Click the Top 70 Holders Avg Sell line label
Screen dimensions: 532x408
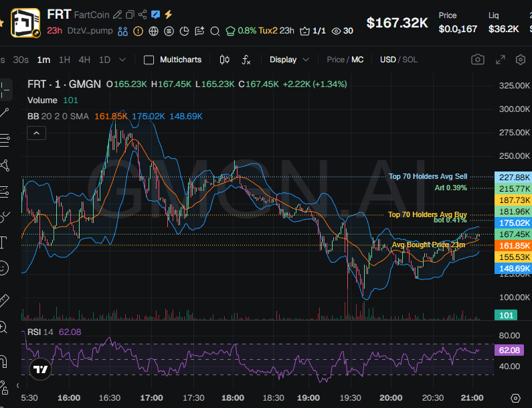pos(428,177)
